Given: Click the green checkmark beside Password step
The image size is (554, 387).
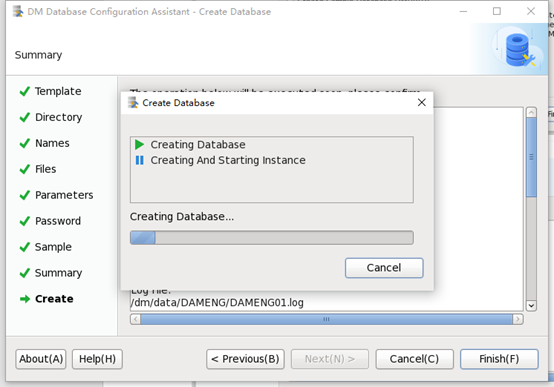Looking at the screenshot, I should tap(25, 221).
